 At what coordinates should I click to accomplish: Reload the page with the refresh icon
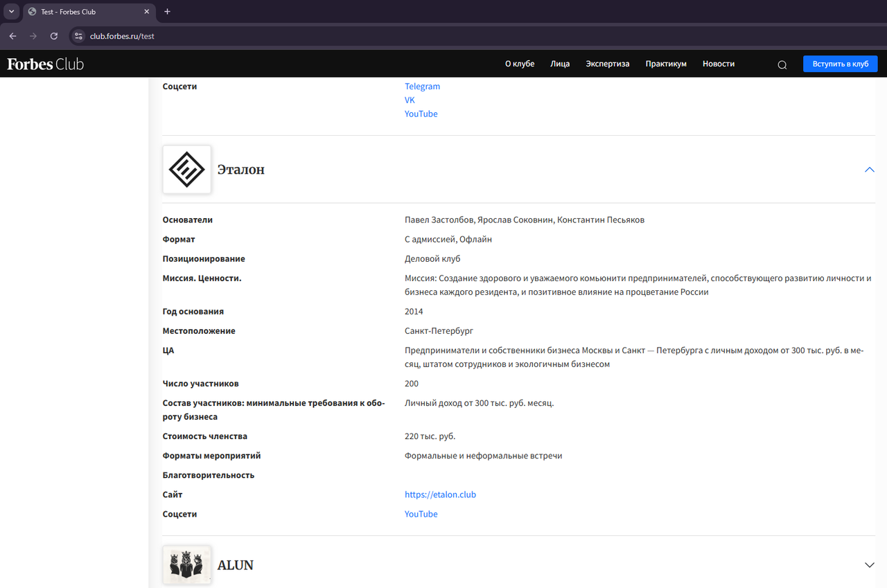pos(54,36)
